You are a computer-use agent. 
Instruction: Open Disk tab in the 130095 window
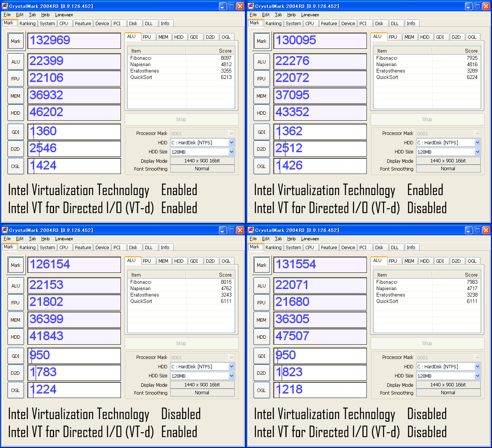pos(379,23)
